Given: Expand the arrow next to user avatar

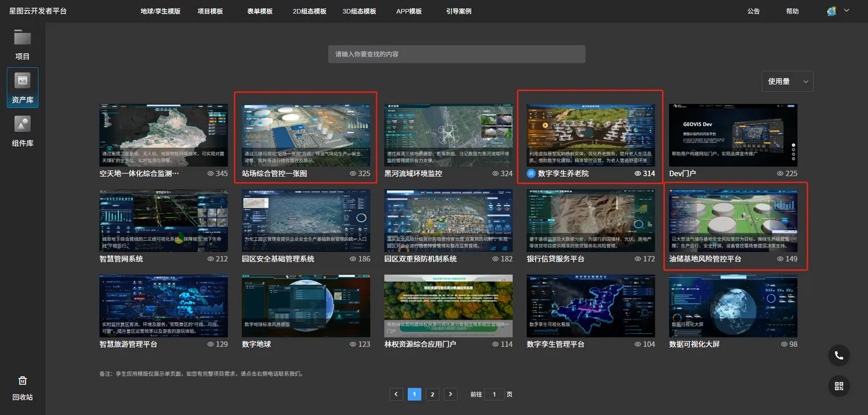Looking at the screenshot, I should pyautogui.click(x=846, y=11).
